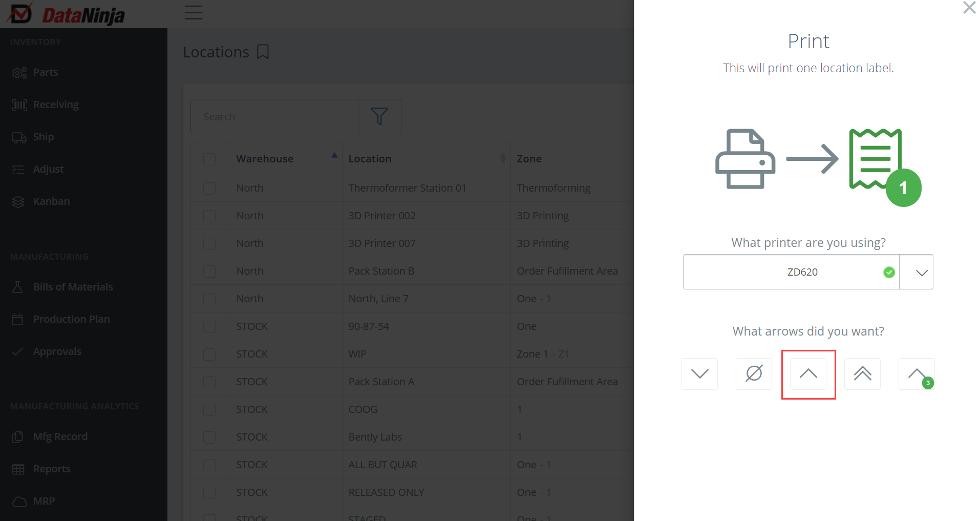The width and height of the screenshot is (980, 521).
Task: Open Ship in the sidebar
Action: click(44, 137)
